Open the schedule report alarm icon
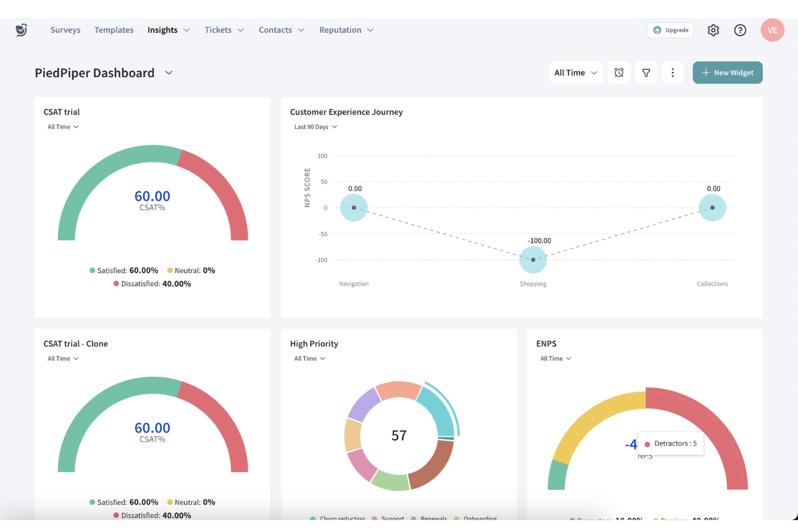The image size is (798, 532). 619,72
